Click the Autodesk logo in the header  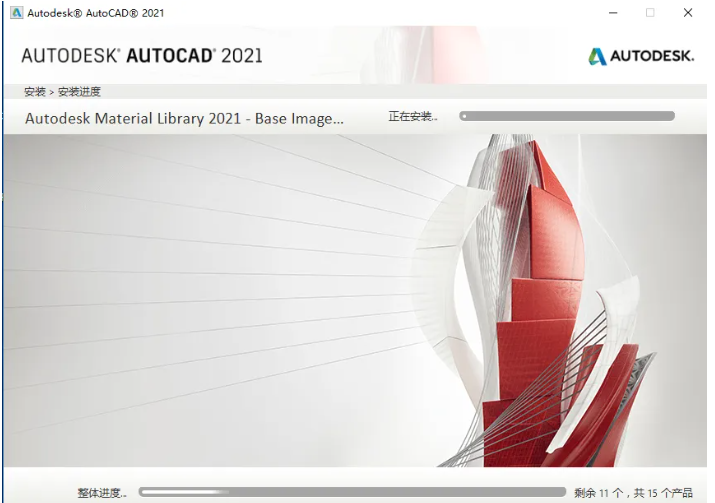641,56
